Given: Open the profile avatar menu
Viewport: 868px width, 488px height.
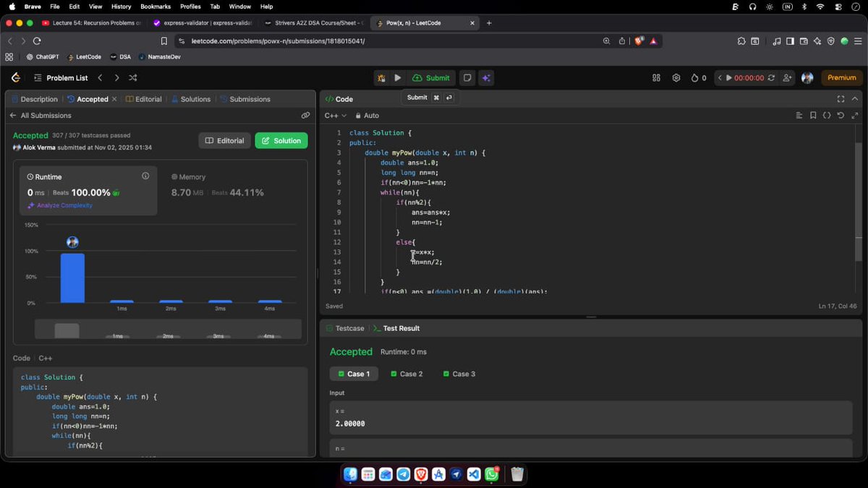Looking at the screenshot, I should coord(807,77).
